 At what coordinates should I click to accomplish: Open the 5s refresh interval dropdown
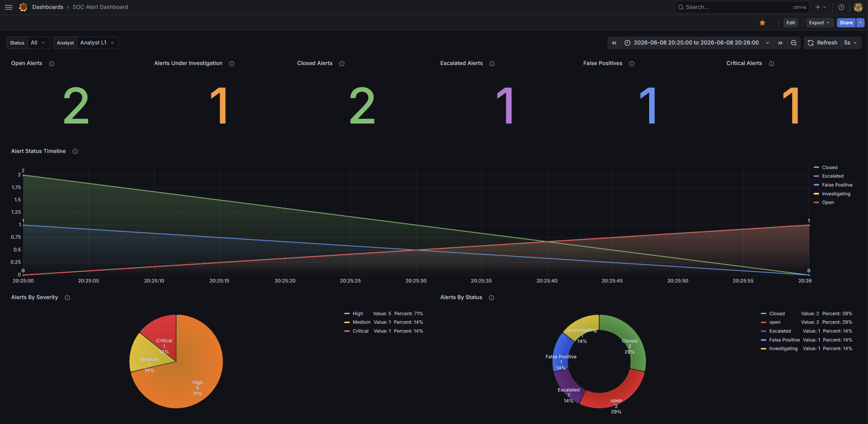click(851, 43)
